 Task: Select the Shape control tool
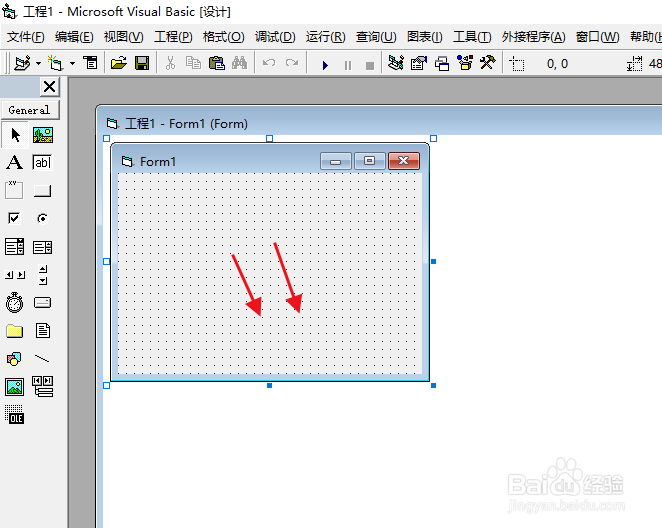14,359
